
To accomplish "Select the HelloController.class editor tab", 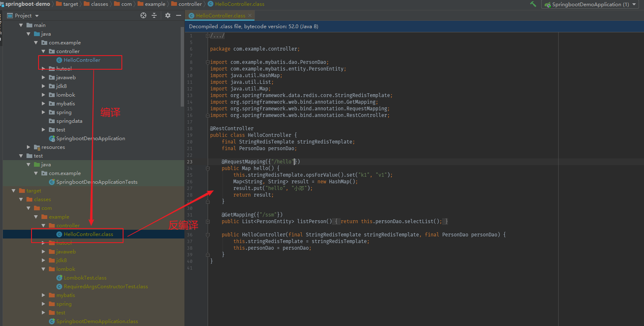I will click(x=220, y=15).
